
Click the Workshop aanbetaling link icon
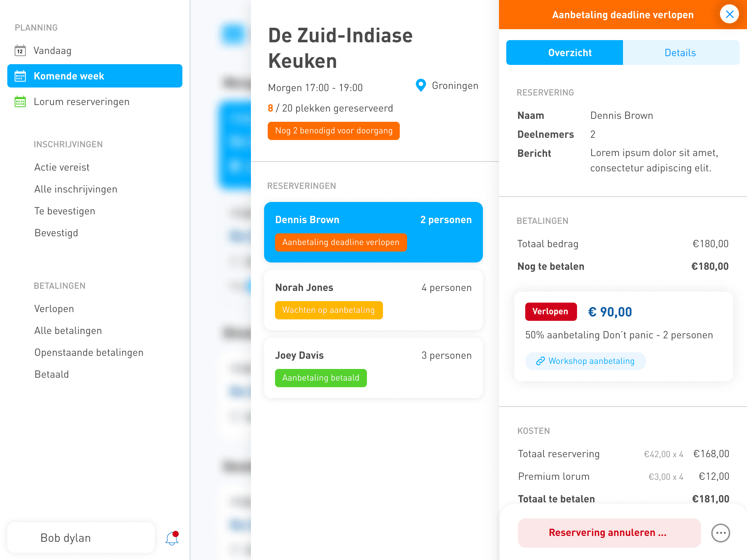540,361
